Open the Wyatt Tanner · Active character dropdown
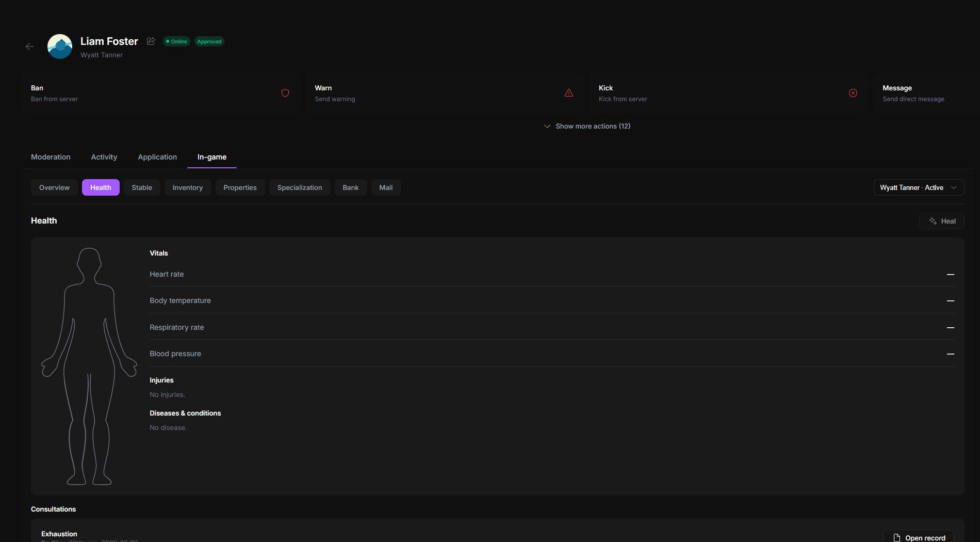The image size is (980, 542). [x=919, y=187]
